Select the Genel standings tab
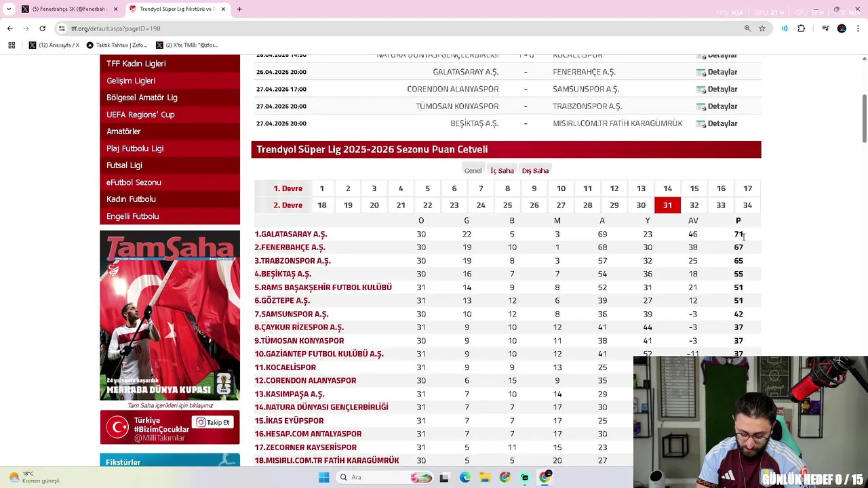 pos(473,170)
